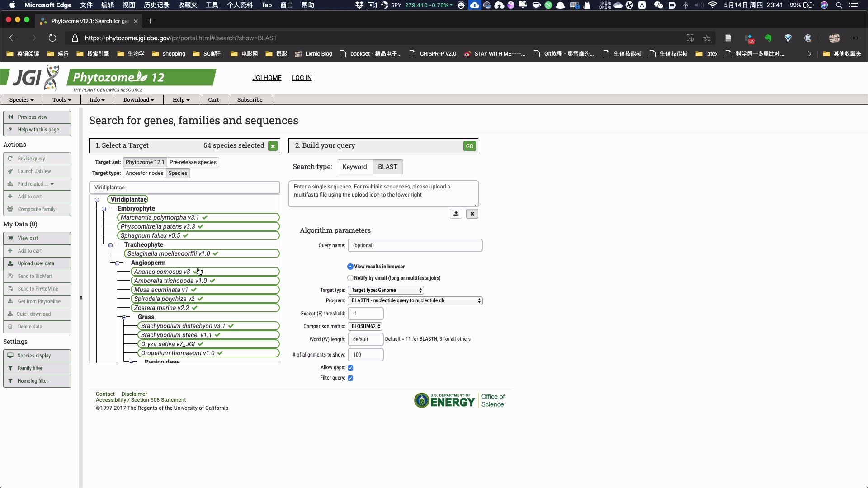Click the View cart icon

[x=11, y=238]
